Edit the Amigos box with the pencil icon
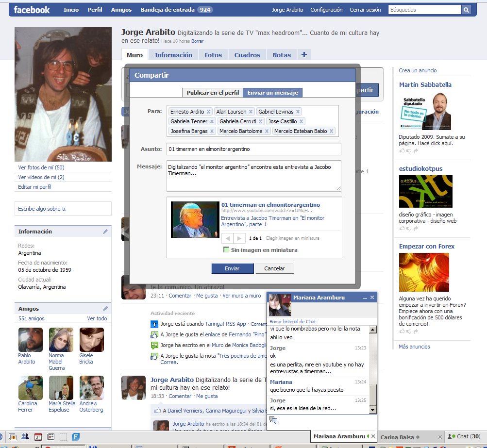This screenshot has width=487, height=448. tap(105, 309)
